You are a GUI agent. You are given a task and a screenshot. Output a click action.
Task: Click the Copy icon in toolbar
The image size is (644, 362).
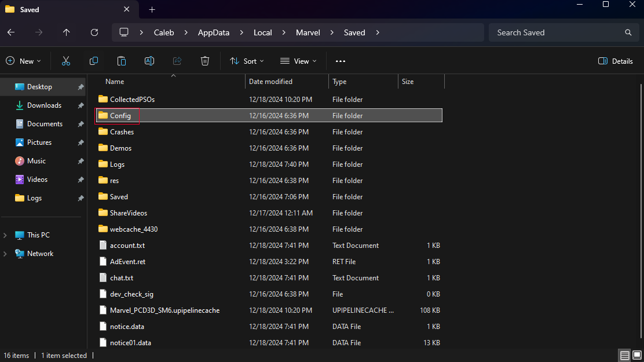coord(94,61)
